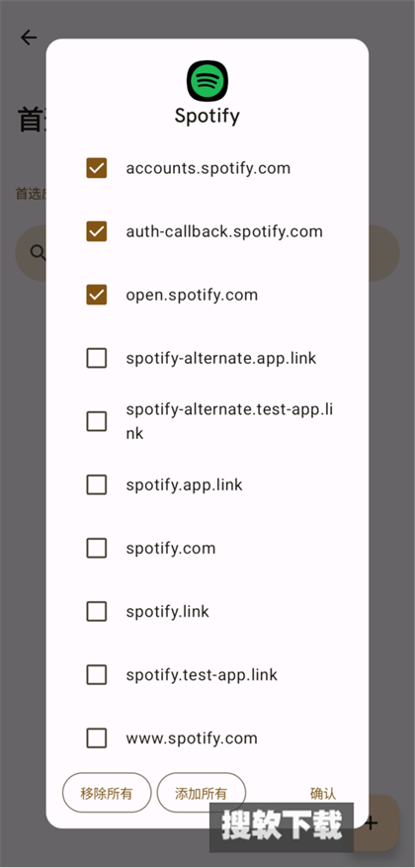Uncheck accounts.spotify.com checkbox
The width and height of the screenshot is (415, 868).
coord(97,168)
